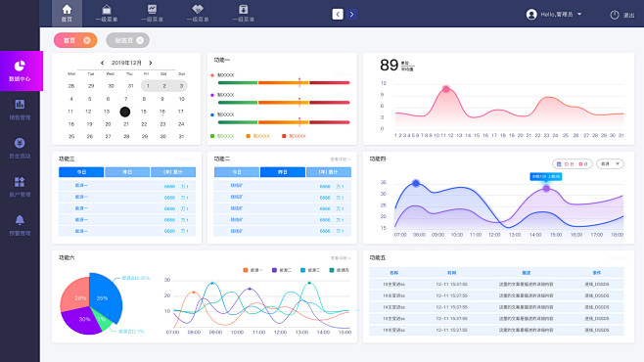Screen dimensions: 644x362
Task: Expand the Hello,管理员 account dropdown arrow
Action: point(579,14)
